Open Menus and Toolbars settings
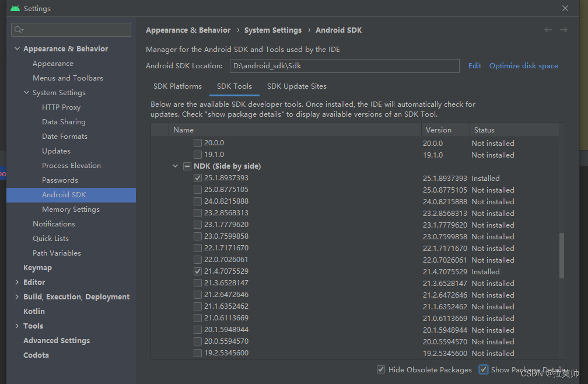Viewport: 588px width, 384px height. click(68, 78)
